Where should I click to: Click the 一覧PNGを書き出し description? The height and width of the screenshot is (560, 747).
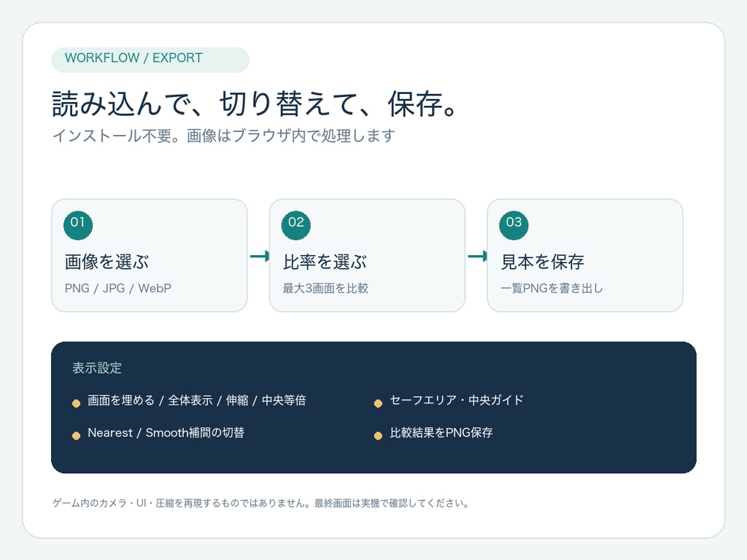[x=551, y=289]
